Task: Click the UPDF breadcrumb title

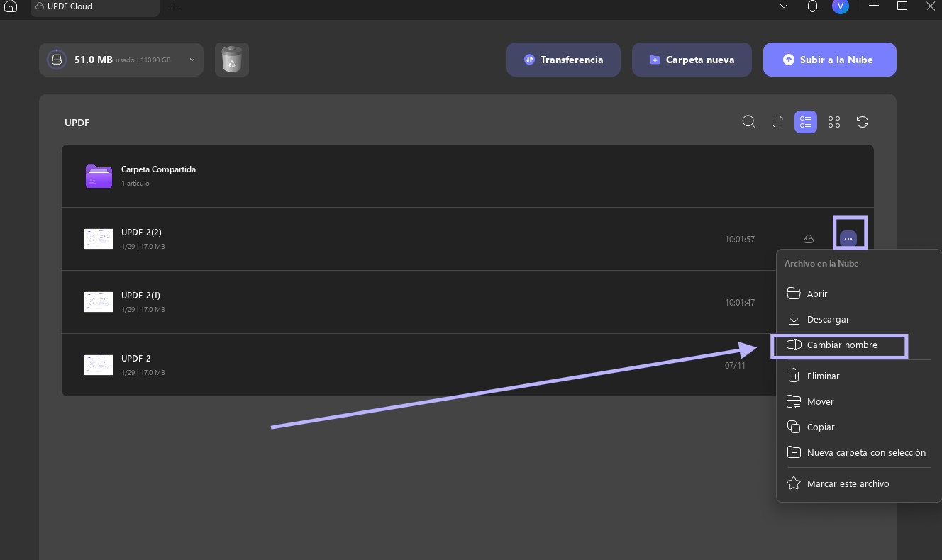Action: coord(77,123)
